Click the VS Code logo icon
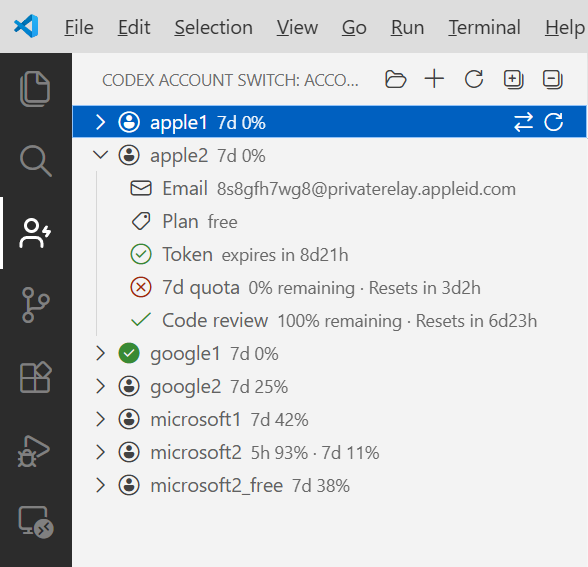Viewport: 588px width, 567px height. [26, 26]
